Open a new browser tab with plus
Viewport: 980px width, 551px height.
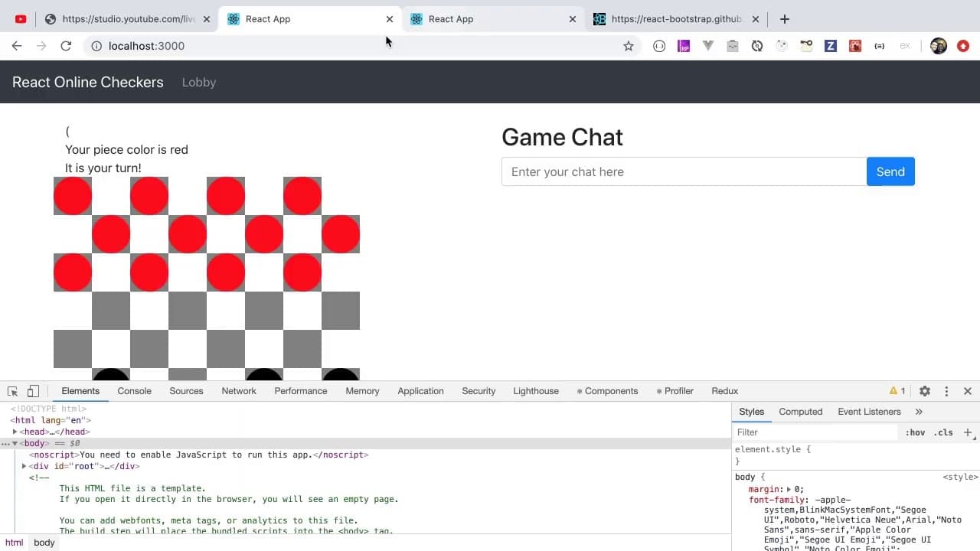(x=785, y=19)
